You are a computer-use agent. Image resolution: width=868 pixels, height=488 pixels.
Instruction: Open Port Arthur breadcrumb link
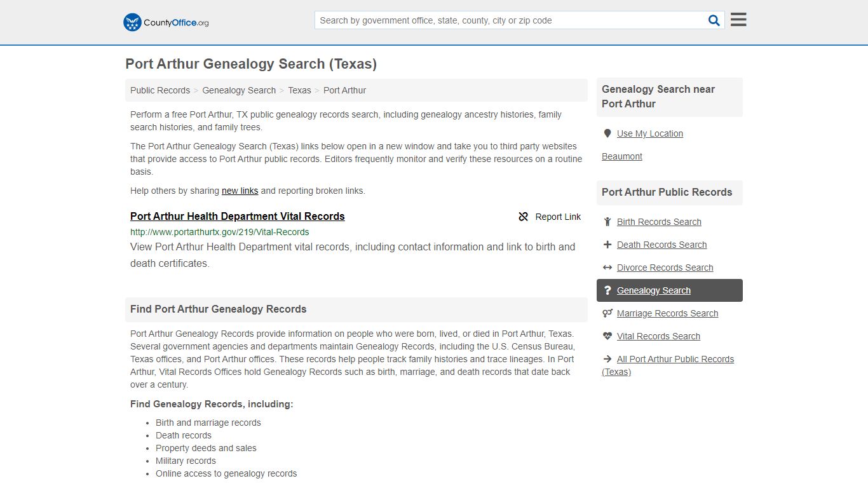(344, 90)
